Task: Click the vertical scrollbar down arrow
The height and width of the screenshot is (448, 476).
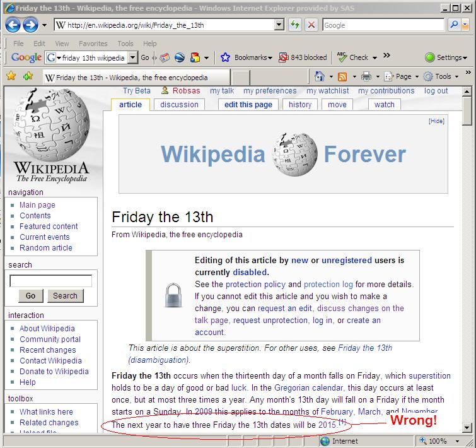Action: (x=467, y=427)
